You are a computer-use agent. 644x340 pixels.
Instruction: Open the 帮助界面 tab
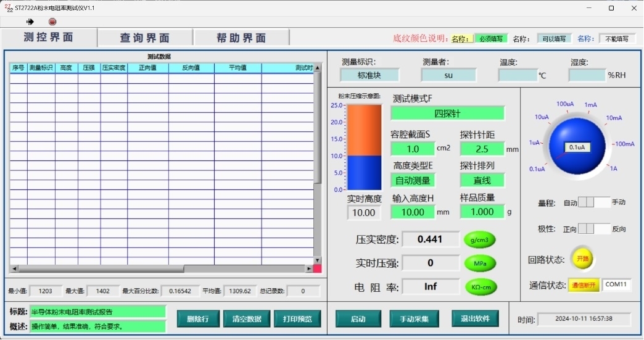(x=241, y=38)
